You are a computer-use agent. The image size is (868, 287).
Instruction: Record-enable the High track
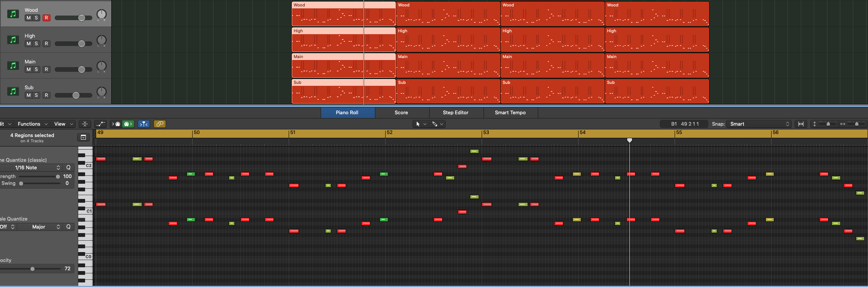click(46, 44)
